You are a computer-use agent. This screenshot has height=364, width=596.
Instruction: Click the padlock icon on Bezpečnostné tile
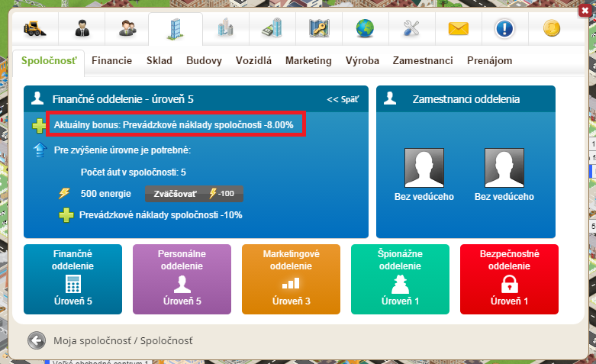click(509, 284)
